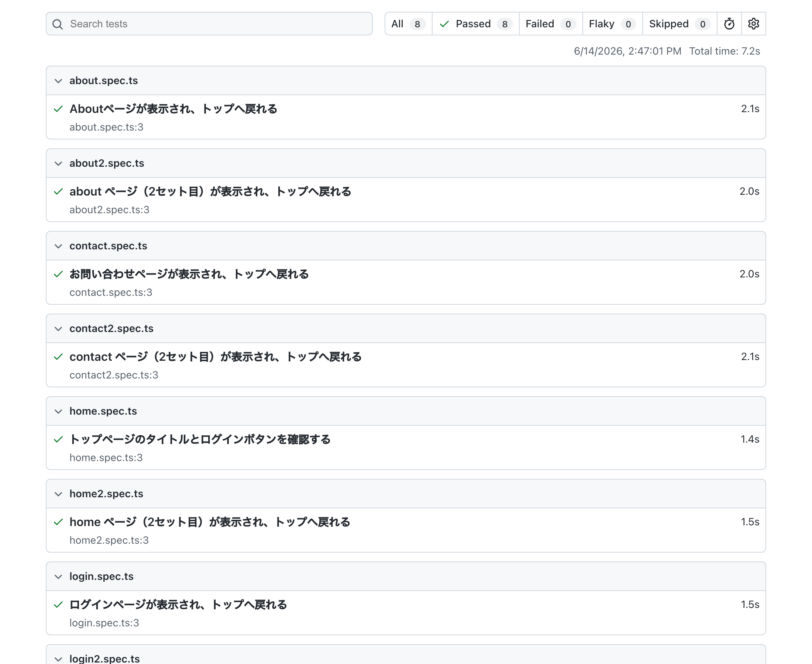Image resolution: width=812 pixels, height=664 pixels.
Task: Filter by Skipped tests
Action: tap(679, 24)
